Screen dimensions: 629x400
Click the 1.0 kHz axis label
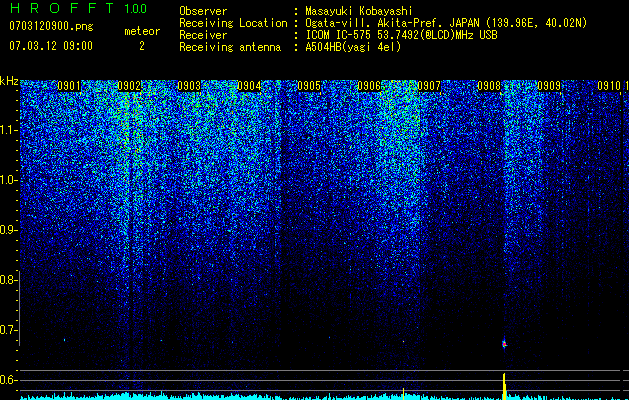(9, 180)
